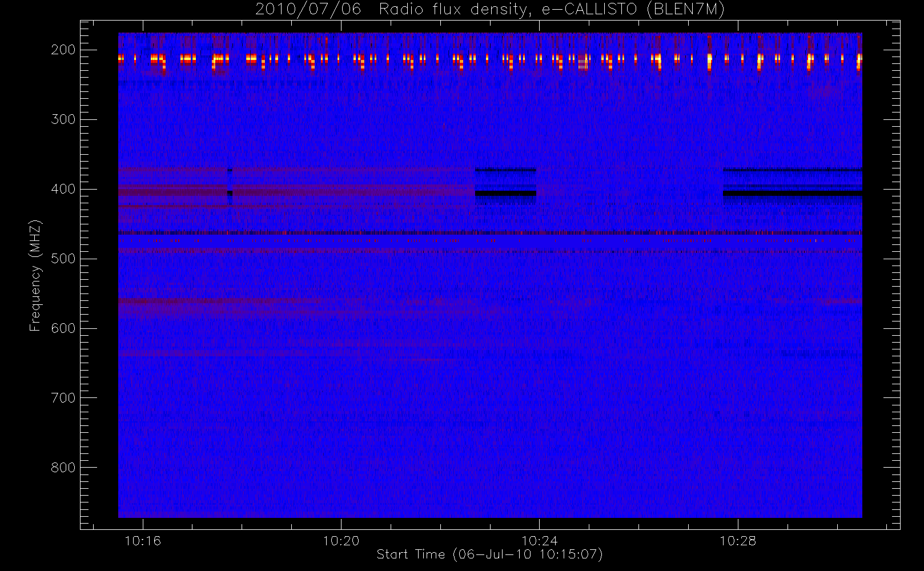Click the 10:24 time tick label
This screenshot has width=924, height=571.
click(x=539, y=541)
